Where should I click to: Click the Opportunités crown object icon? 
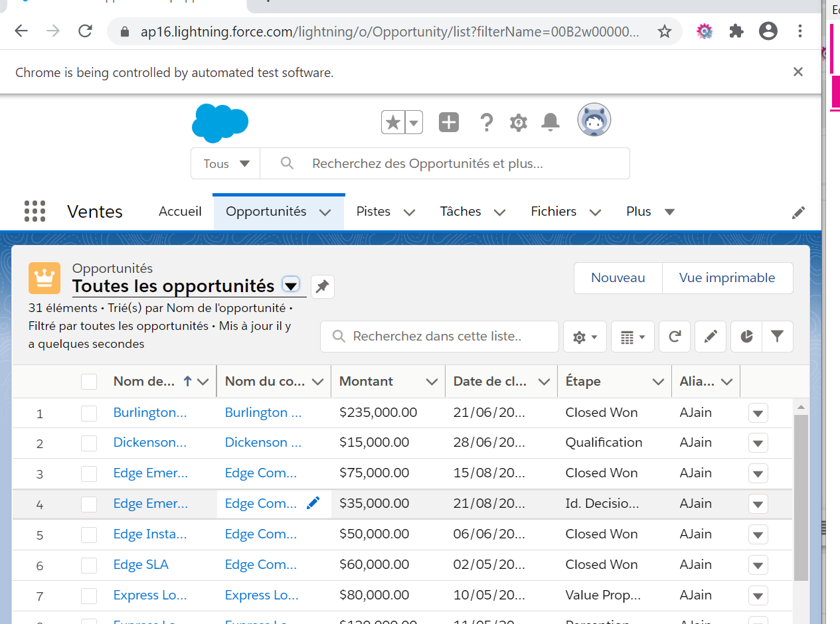coord(44,277)
